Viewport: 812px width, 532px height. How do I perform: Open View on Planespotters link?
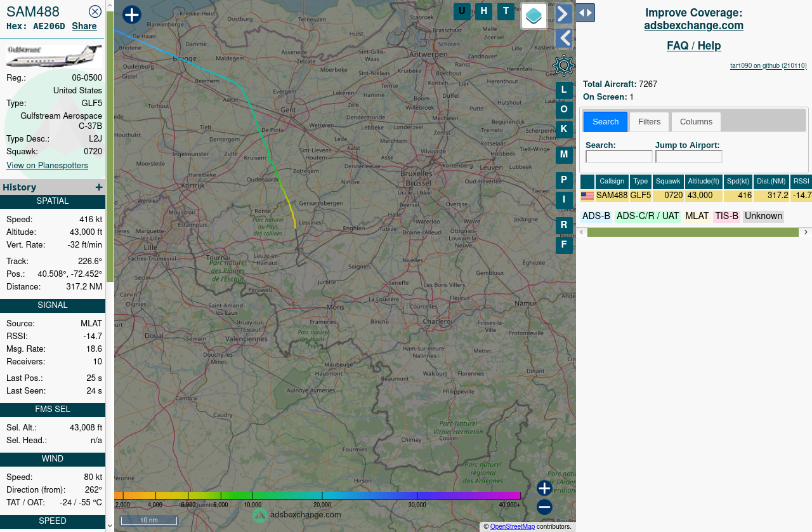(x=47, y=165)
